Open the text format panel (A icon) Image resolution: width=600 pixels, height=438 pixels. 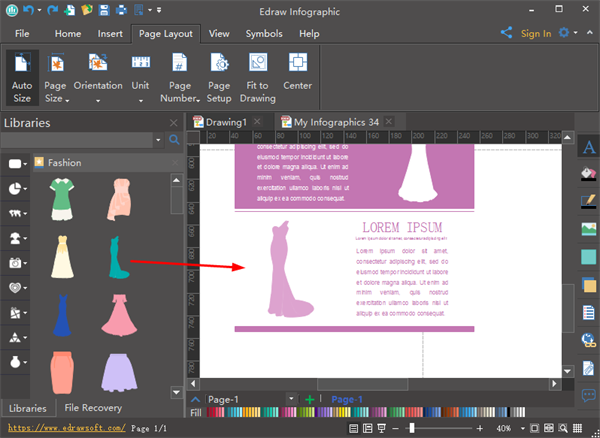point(589,148)
